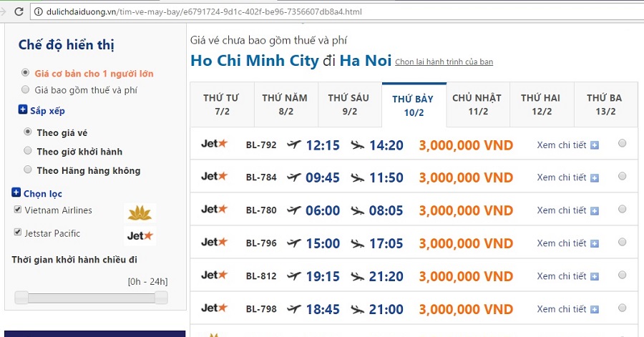
Task: Click landing plane icon for BL-798
Action: pos(357,308)
